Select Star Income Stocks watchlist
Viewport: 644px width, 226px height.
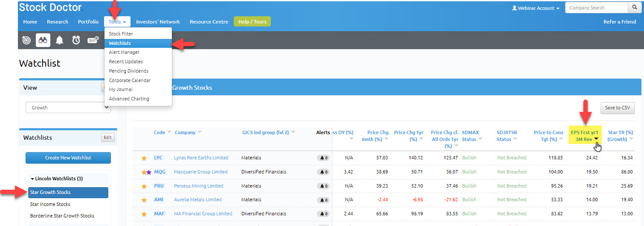[50, 204]
